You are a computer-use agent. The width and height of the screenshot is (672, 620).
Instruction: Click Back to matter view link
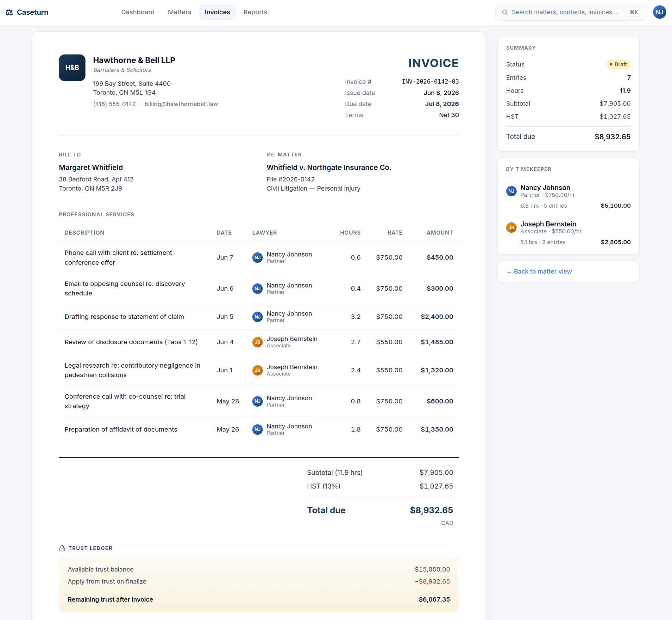pos(539,271)
